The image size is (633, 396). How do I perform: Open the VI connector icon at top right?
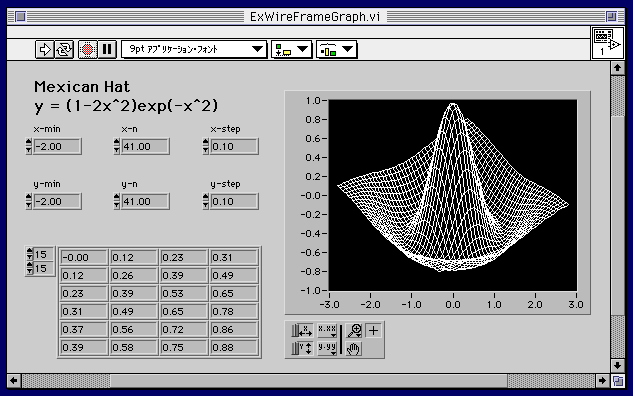(607, 42)
